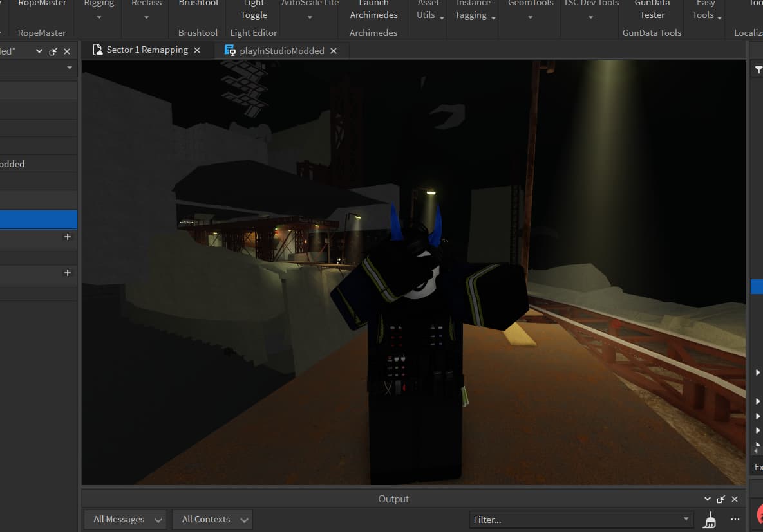This screenshot has height=532, width=763.
Task: Clear the Output window with the broom icon
Action: point(710,519)
